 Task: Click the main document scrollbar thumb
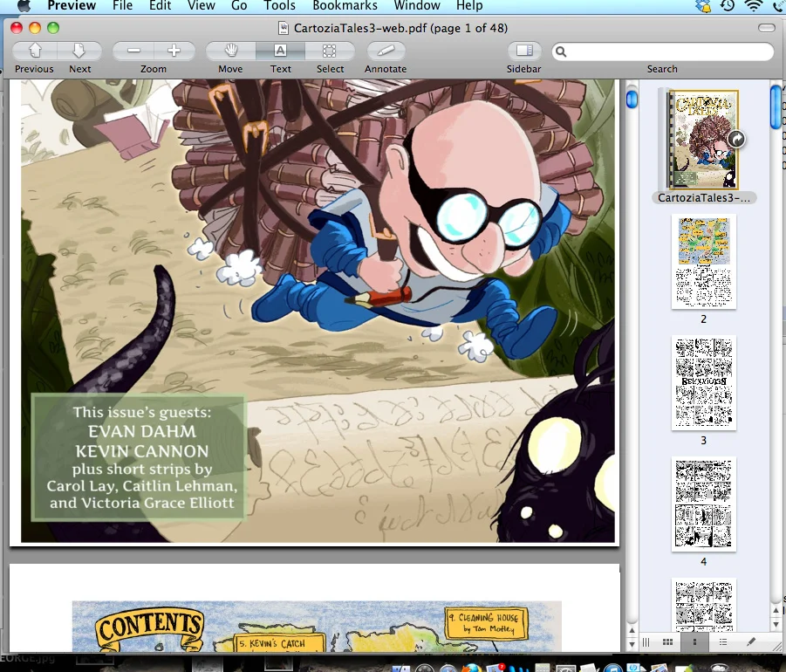tap(632, 99)
